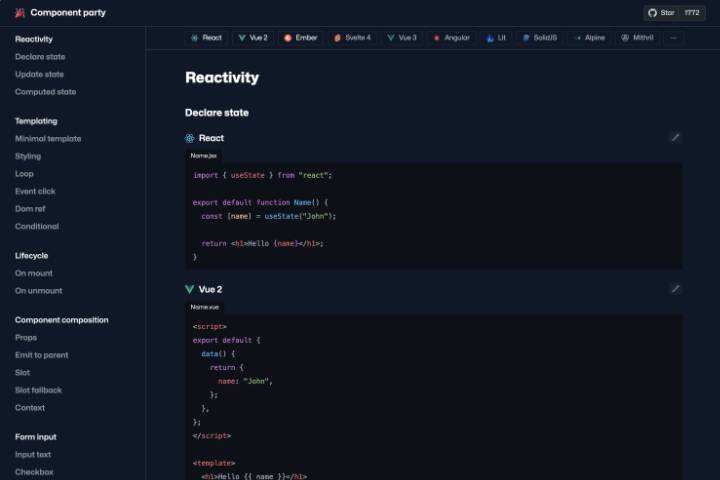Edit the React snippet with pencil icon
720x480 pixels.
(x=675, y=138)
